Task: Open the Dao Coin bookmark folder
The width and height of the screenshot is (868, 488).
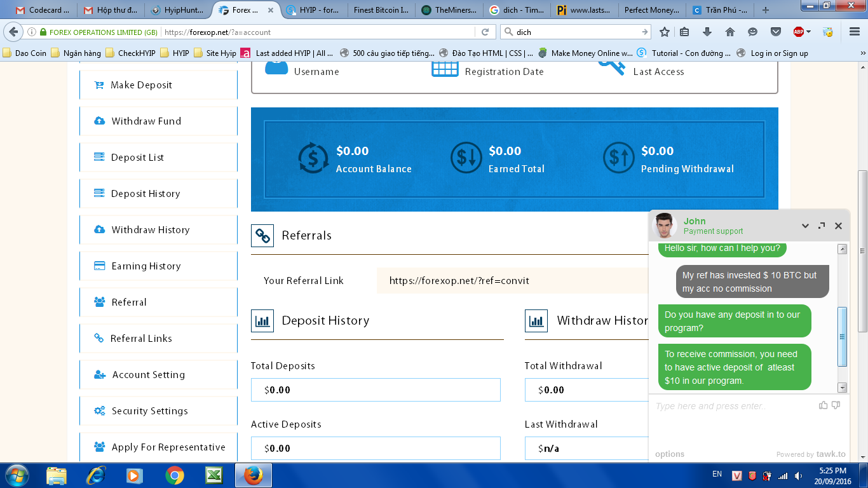Action: (25, 53)
